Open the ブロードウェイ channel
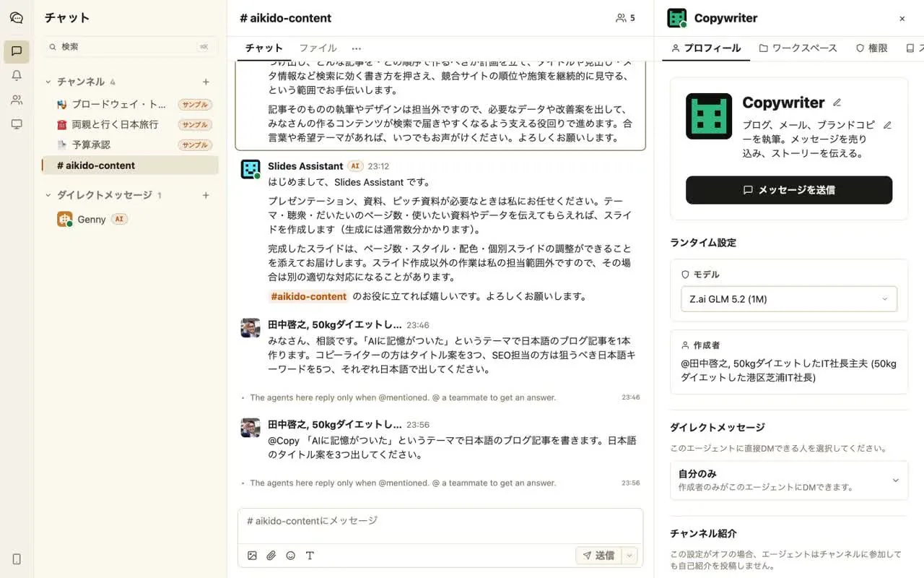 [x=130, y=104]
